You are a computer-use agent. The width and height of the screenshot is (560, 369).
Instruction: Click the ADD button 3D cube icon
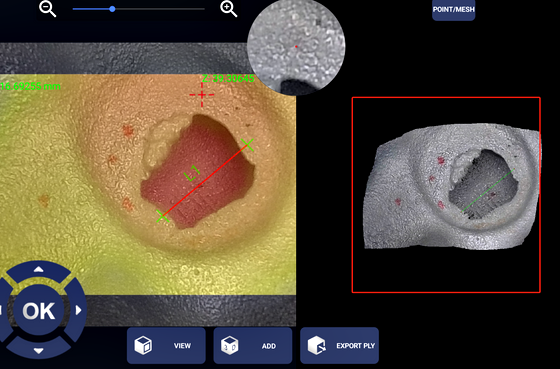(x=230, y=345)
